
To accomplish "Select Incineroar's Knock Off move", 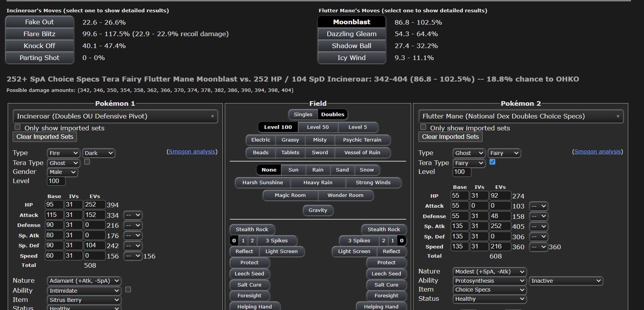I will click(x=40, y=46).
